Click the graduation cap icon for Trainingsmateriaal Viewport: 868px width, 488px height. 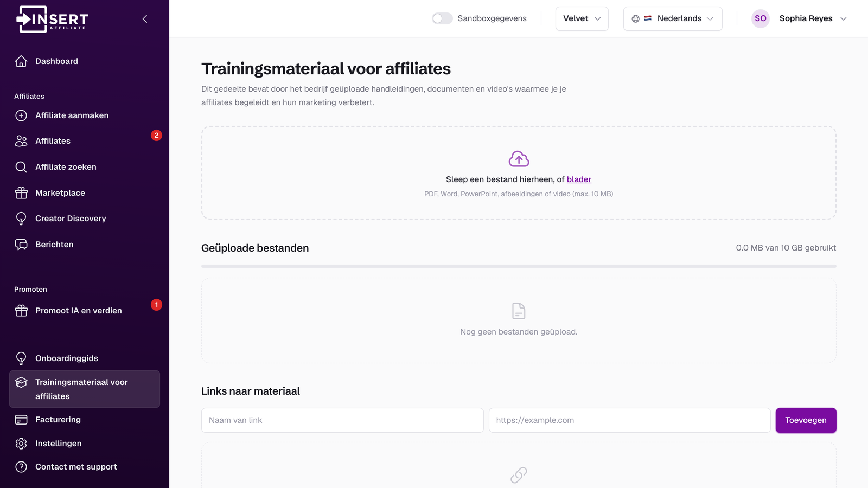point(21,382)
